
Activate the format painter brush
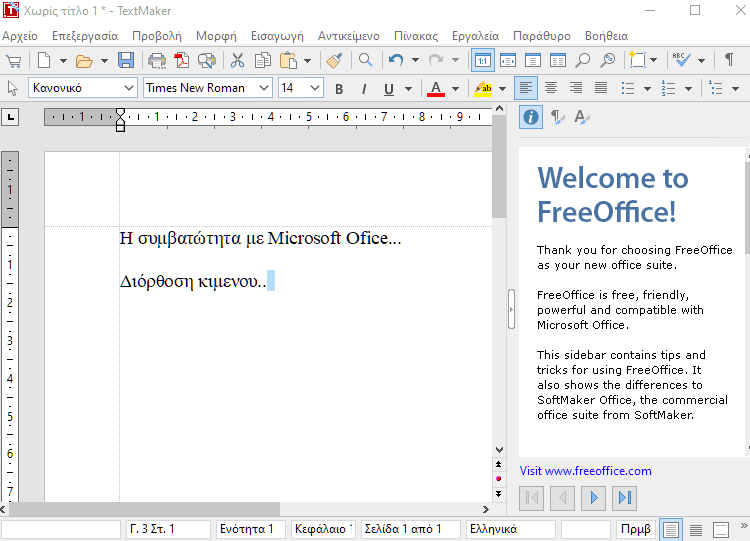(x=334, y=61)
